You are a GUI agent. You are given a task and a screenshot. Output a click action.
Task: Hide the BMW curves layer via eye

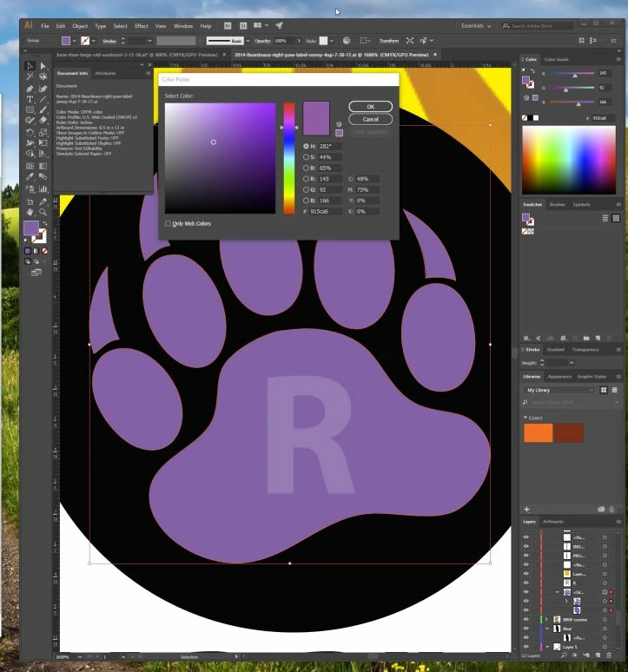coord(526,619)
